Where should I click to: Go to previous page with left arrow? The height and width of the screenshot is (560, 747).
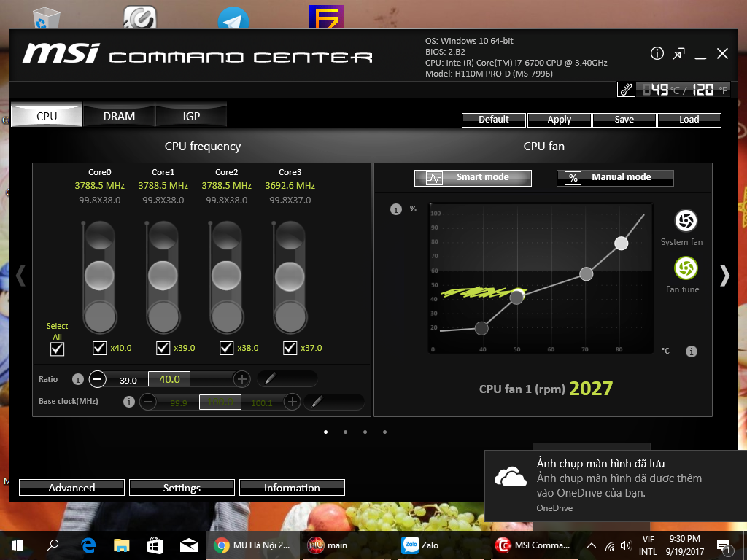pyautogui.click(x=20, y=275)
